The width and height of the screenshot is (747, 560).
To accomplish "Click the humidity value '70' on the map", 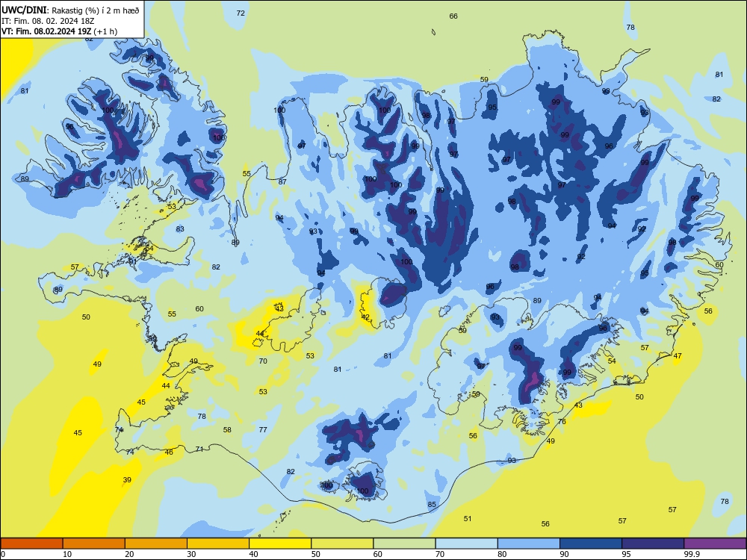I will (263, 361).
